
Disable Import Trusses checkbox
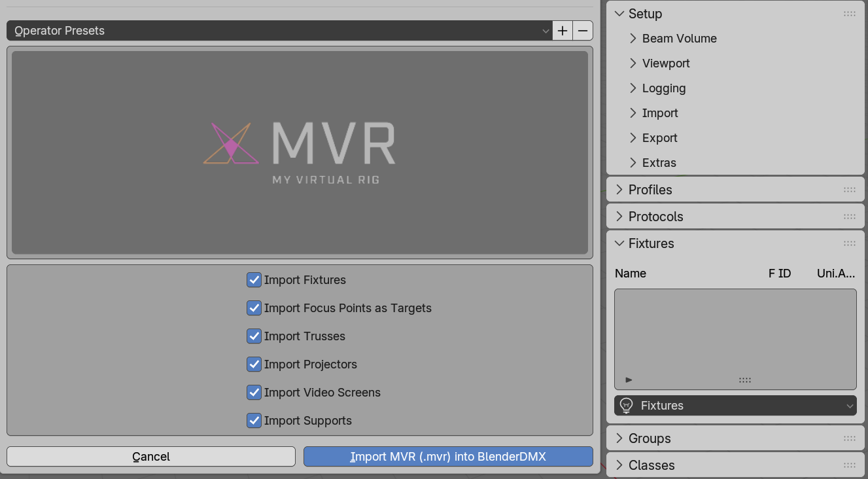254,336
